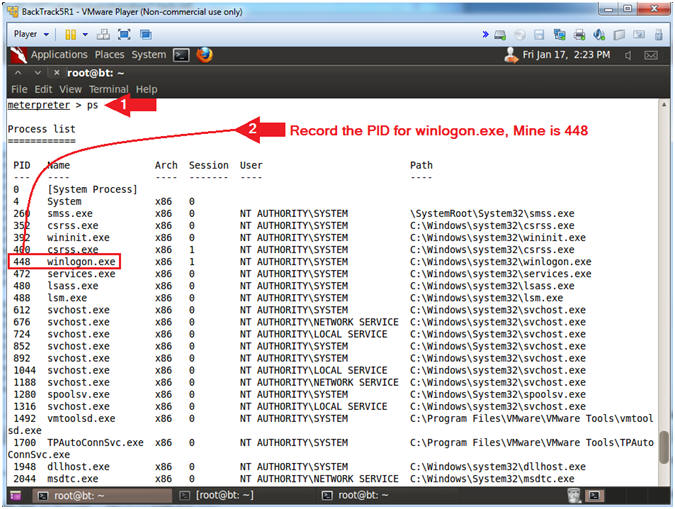Click the show desktop icon in bottom panel

click(x=15, y=496)
